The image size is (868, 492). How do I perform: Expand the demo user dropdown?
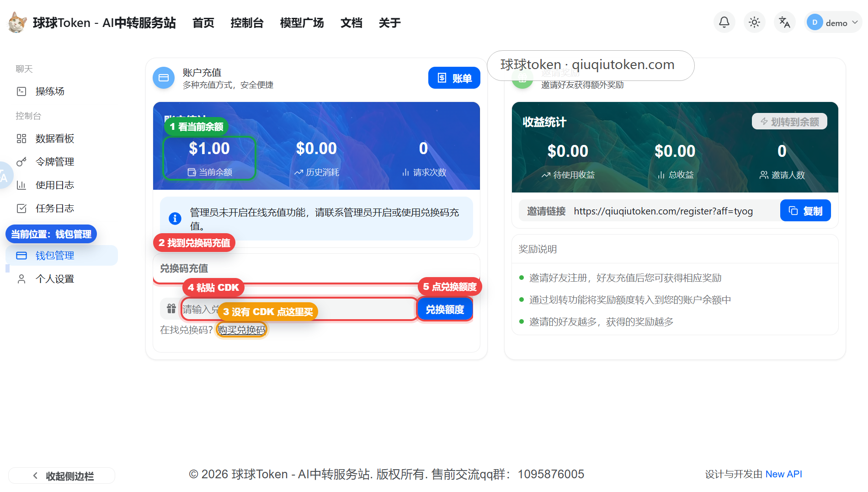point(833,22)
